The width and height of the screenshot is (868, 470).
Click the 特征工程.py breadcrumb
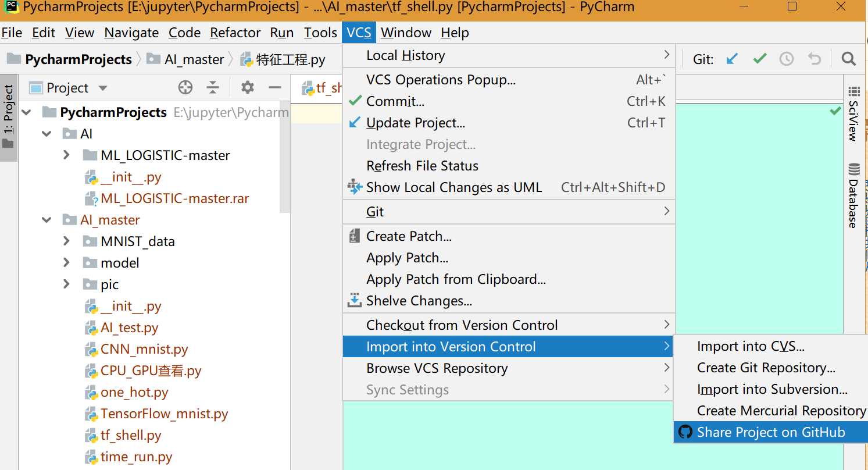(283, 59)
